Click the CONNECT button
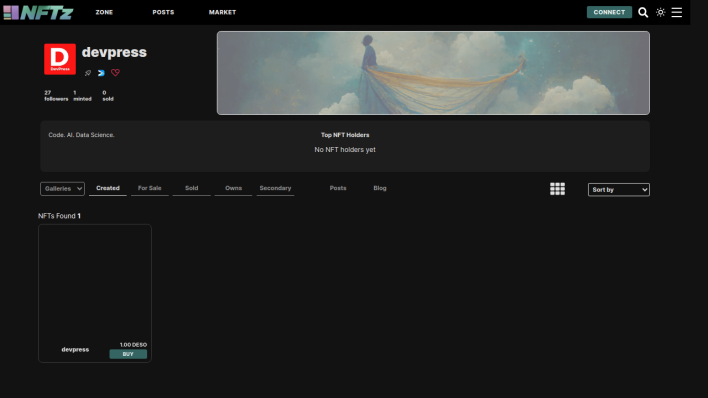 609,12
